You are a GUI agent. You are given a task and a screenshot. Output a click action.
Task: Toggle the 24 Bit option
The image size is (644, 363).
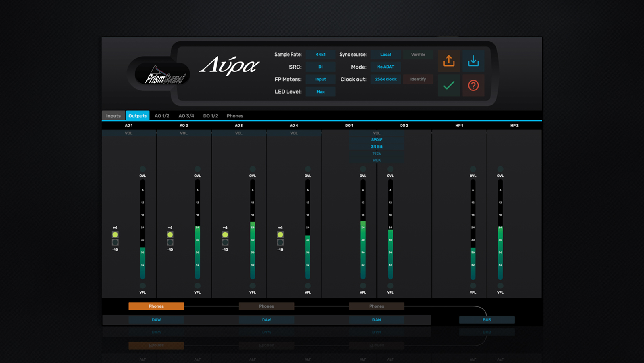377,147
